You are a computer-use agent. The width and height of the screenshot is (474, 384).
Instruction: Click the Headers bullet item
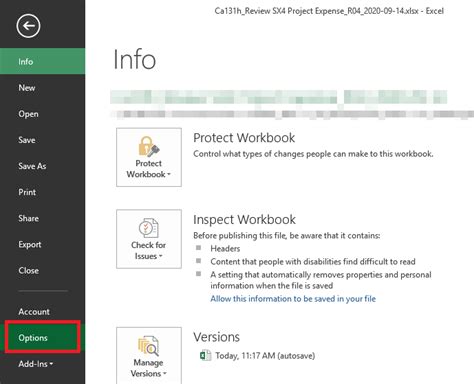point(225,249)
